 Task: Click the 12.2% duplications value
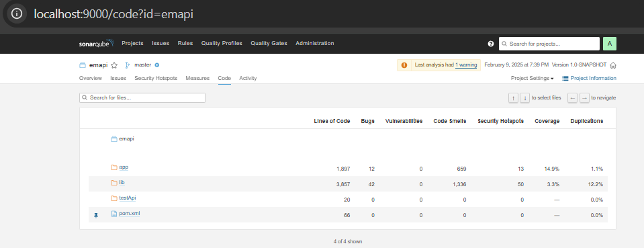596,184
